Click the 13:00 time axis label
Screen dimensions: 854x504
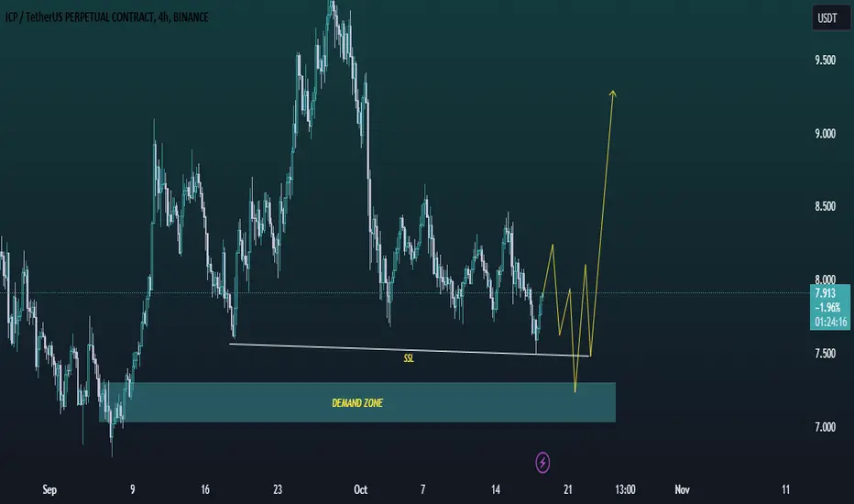coord(625,490)
